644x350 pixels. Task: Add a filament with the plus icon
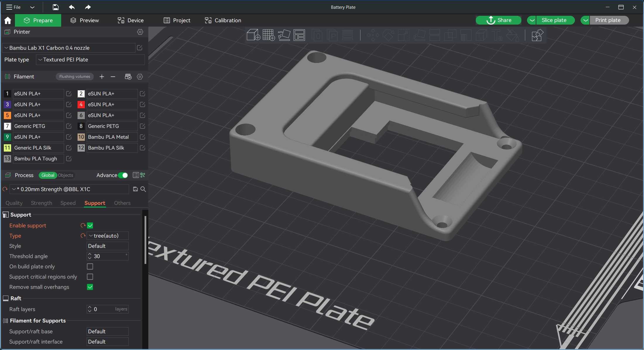tap(102, 77)
